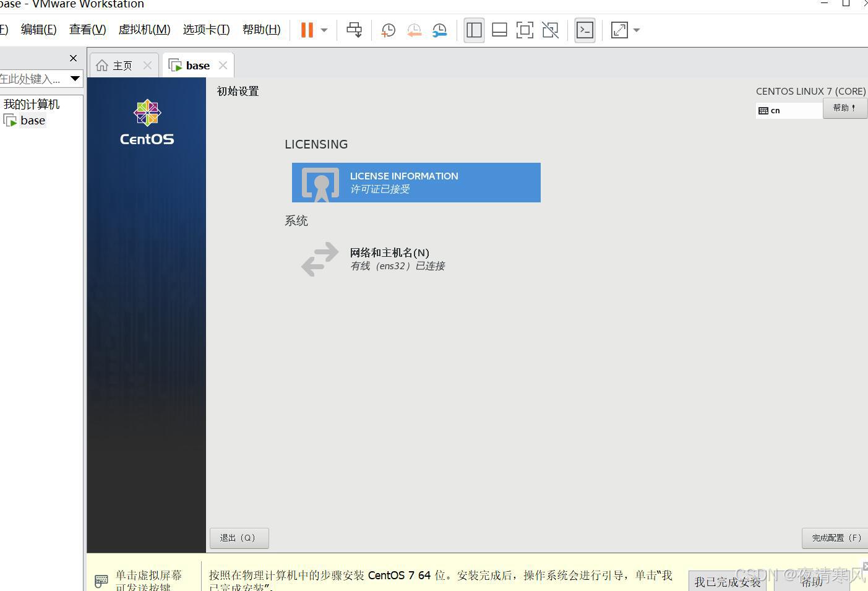Click the license certificate icon

coord(320,184)
